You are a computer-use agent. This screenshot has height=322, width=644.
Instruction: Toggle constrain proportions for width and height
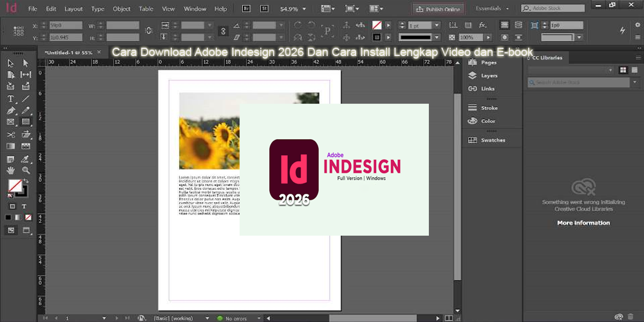pos(149,31)
